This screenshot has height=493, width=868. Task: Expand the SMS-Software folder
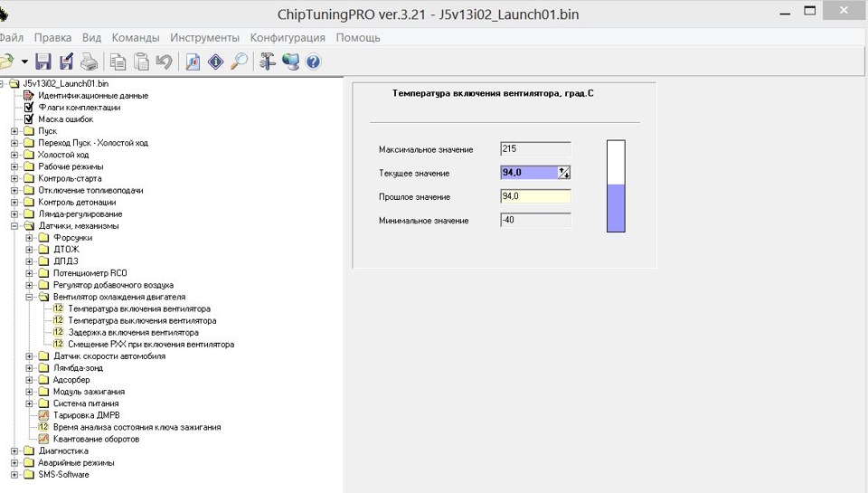pos(14,475)
